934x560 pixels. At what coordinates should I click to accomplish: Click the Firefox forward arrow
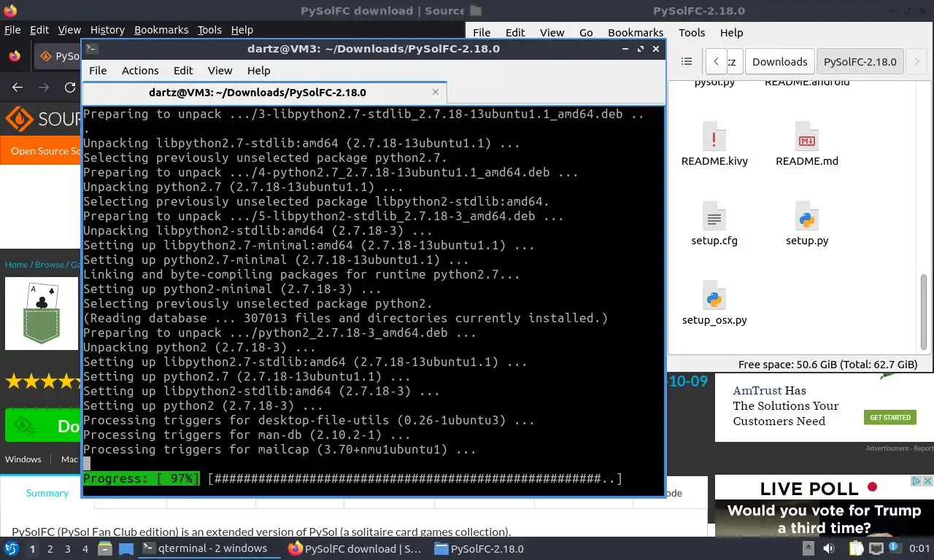coord(44,87)
